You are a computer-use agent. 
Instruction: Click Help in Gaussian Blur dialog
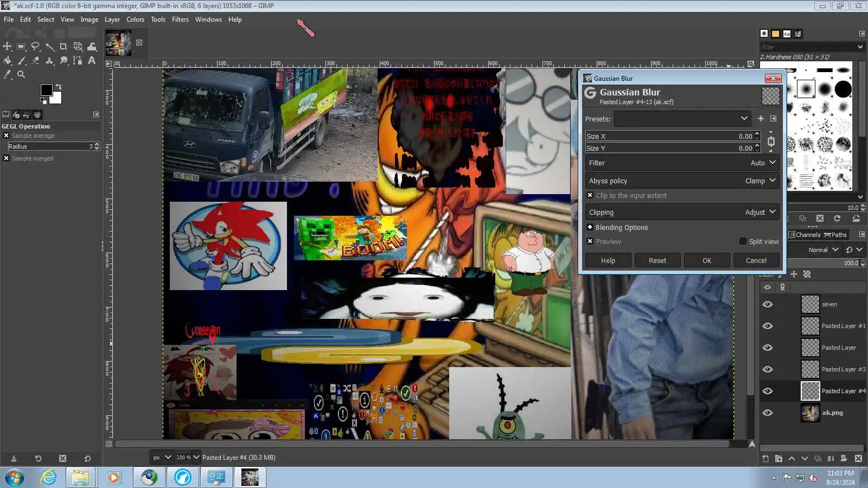(608, 260)
